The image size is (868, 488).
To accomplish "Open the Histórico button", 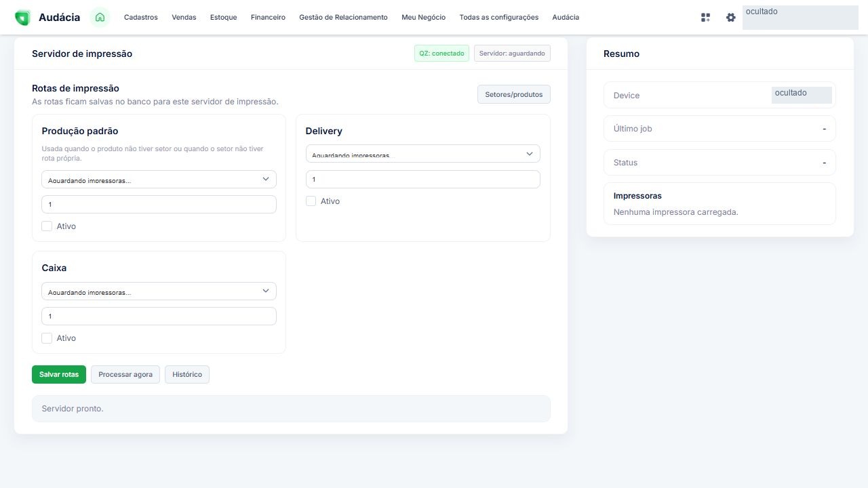I will [187, 375].
